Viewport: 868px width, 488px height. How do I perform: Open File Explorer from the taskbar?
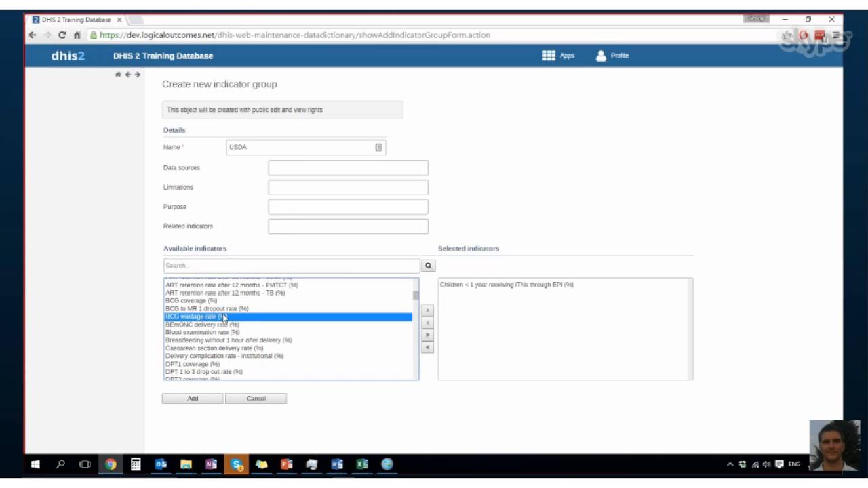click(186, 464)
